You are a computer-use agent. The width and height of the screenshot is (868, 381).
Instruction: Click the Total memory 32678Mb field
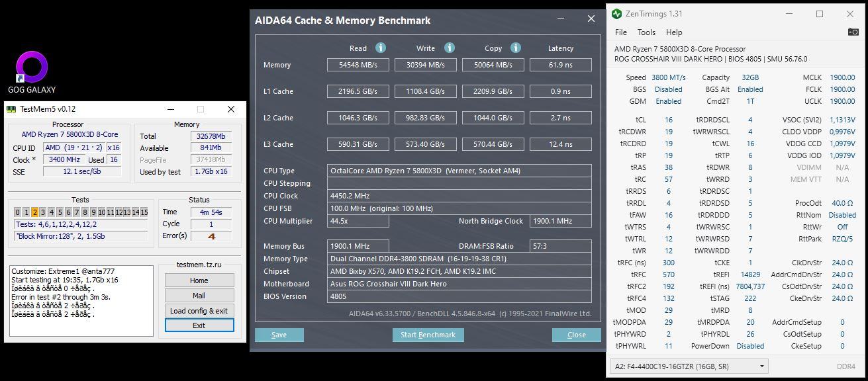[211, 136]
